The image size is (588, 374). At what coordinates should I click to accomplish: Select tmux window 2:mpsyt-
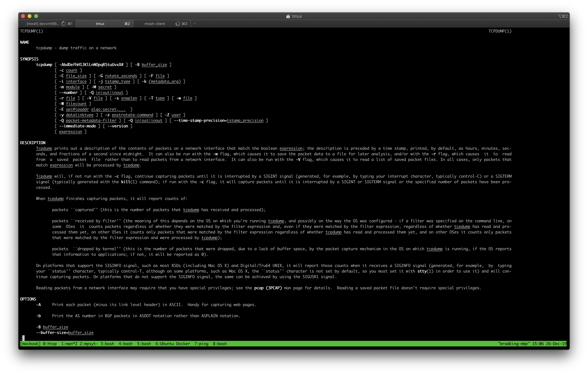click(x=89, y=344)
